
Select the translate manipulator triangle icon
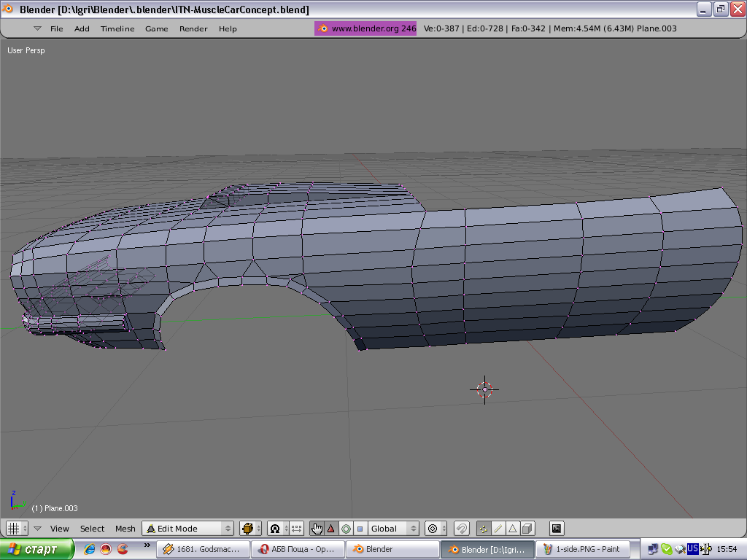tap(330, 529)
